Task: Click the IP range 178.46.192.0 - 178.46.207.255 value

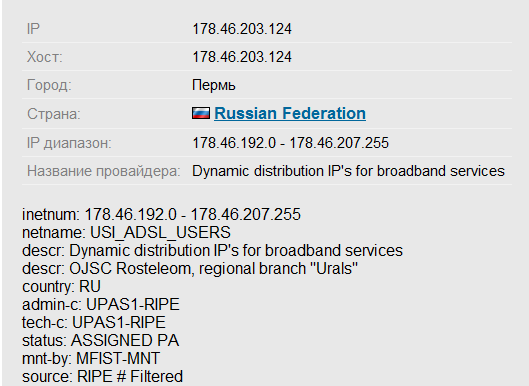Action: coord(290,143)
